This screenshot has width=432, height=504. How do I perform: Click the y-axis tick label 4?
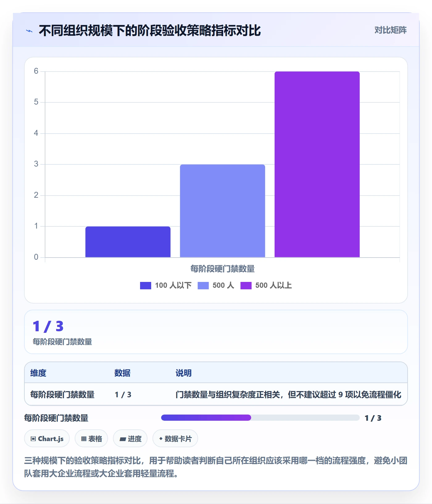pyautogui.click(x=36, y=133)
